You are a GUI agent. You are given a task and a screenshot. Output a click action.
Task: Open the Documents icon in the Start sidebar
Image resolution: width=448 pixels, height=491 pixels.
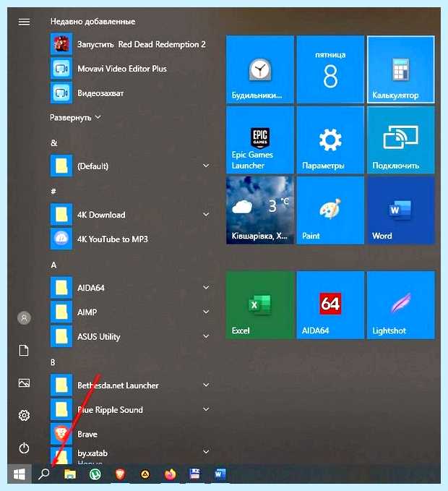24,351
